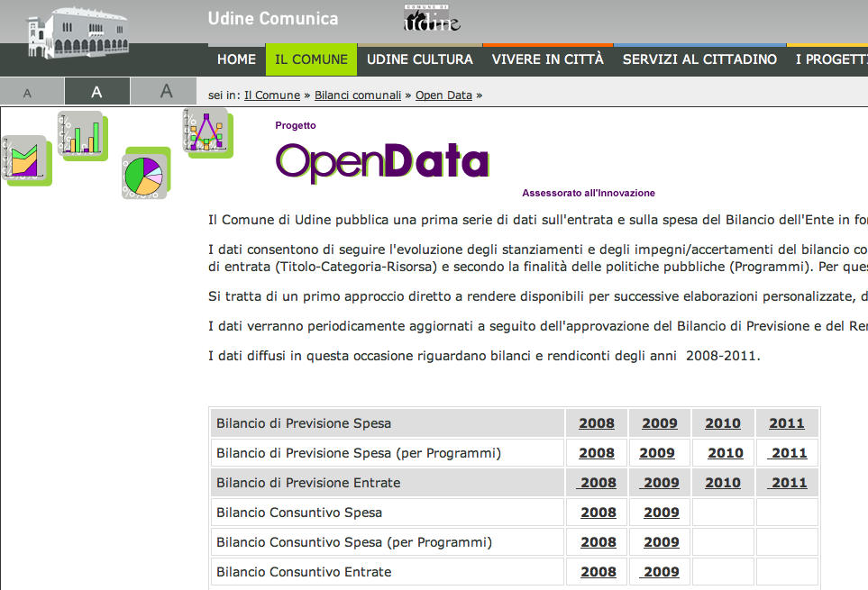Open 2010 for Bilancio di Previsione Entrate
The image size is (868, 590).
tap(723, 483)
